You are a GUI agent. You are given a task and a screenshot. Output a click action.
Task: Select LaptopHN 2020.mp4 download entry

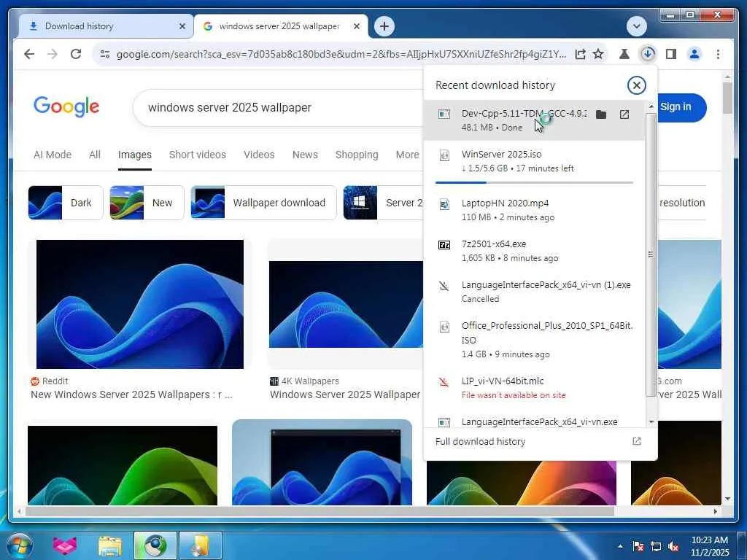(x=534, y=210)
